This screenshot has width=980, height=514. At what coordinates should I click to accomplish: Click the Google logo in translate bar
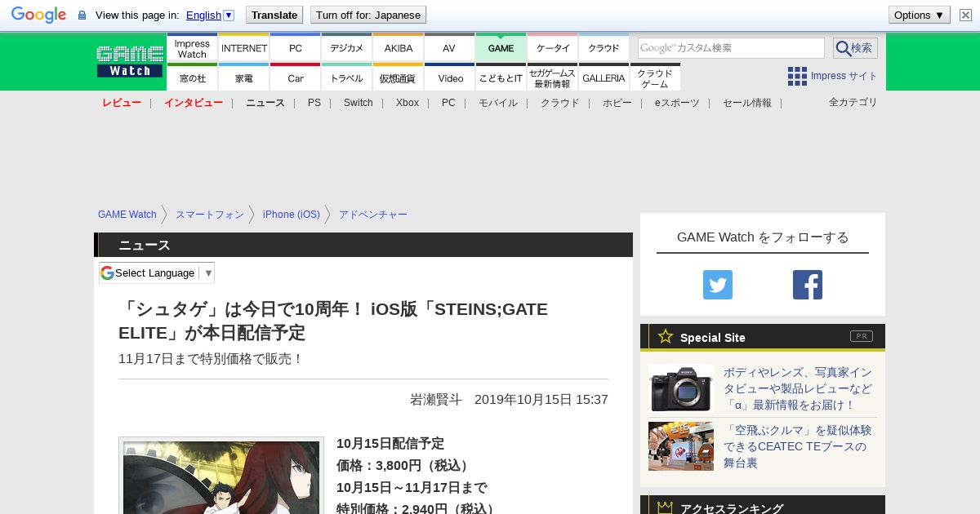(38, 15)
